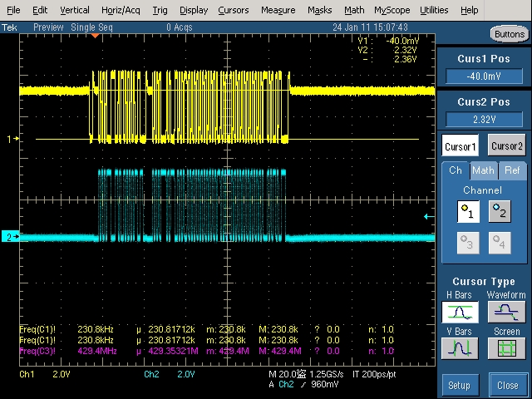Open the MyScope menu
Viewport: 532px width, 399px height.
(x=392, y=10)
